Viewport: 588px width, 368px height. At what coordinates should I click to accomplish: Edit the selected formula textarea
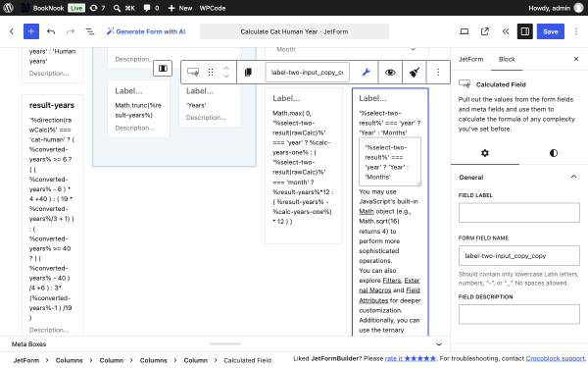pyautogui.click(x=390, y=162)
